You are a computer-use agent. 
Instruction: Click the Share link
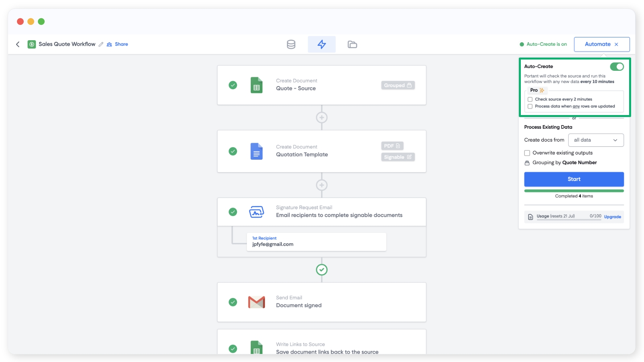click(121, 44)
